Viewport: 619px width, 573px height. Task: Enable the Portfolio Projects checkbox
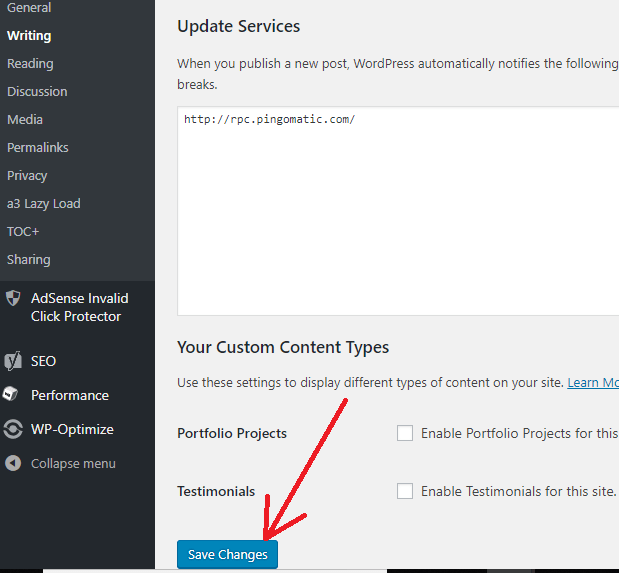pyautogui.click(x=405, y=433)
